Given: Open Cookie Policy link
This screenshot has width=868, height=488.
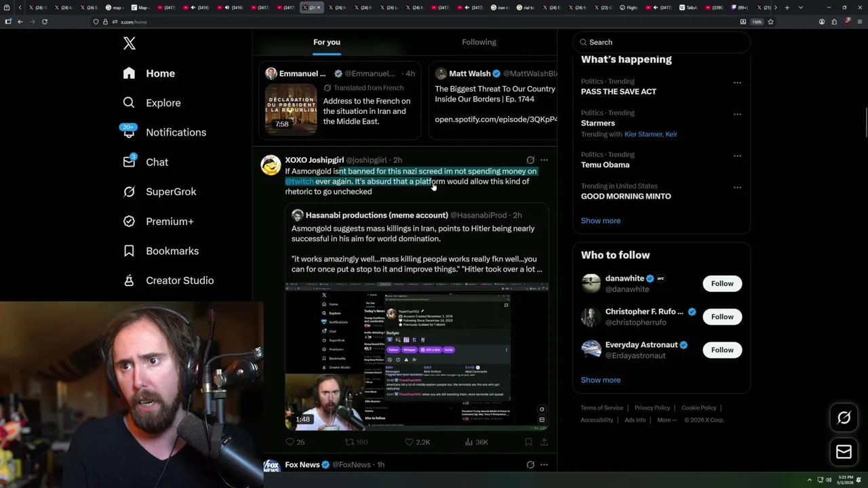Looking at the screenshot, I should click(x=698, y=407).
